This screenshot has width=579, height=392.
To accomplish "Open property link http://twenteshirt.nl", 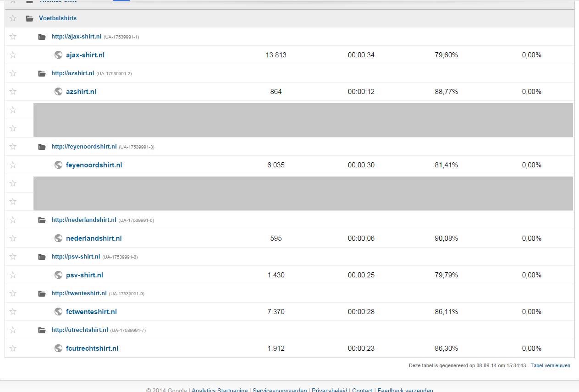I will click(x=79, y=293).
